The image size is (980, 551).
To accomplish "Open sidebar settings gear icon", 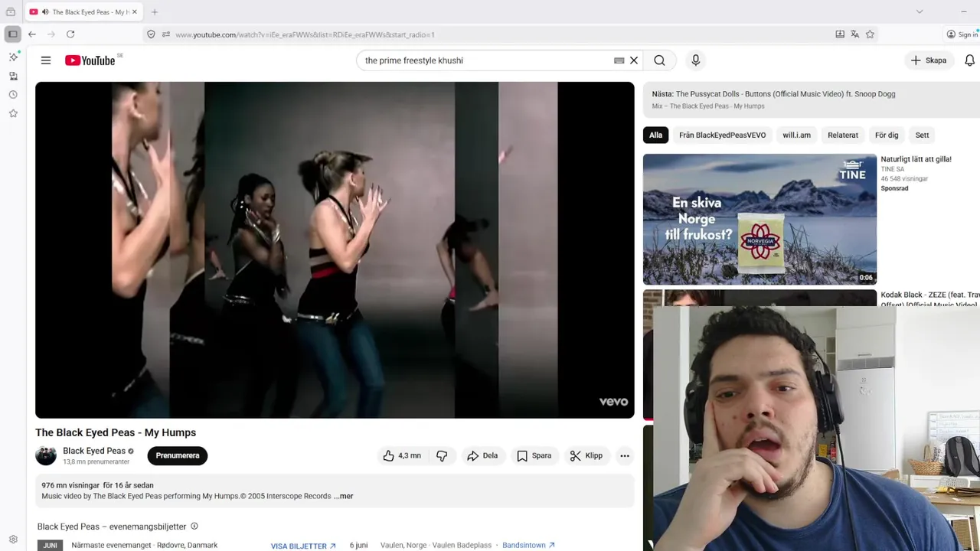I will 13,540.
